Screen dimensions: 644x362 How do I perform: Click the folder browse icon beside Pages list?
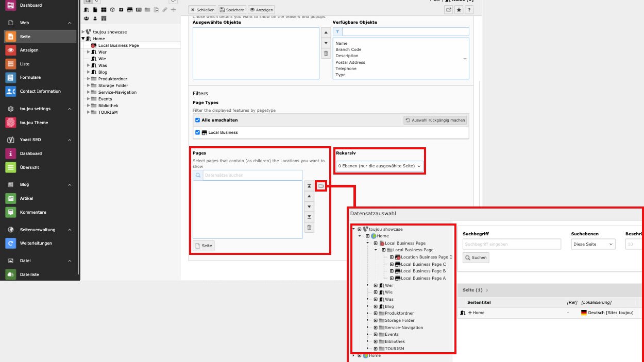pos(320,186)
